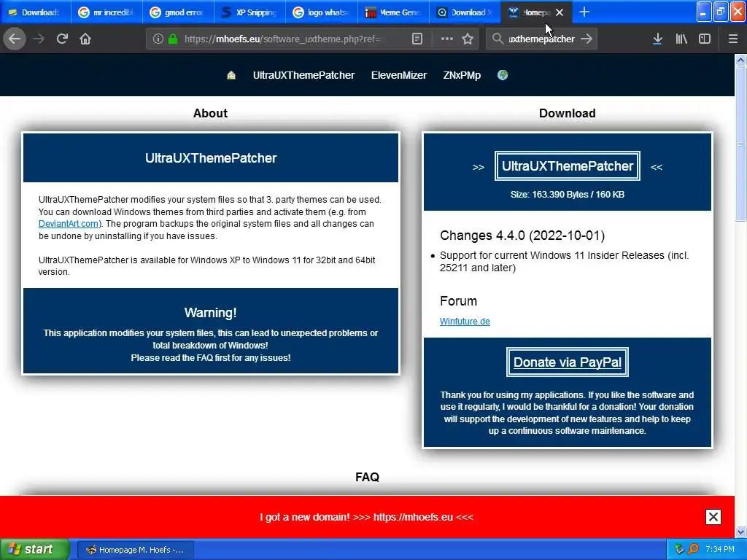Click the Forum heading

coord(458,301)
